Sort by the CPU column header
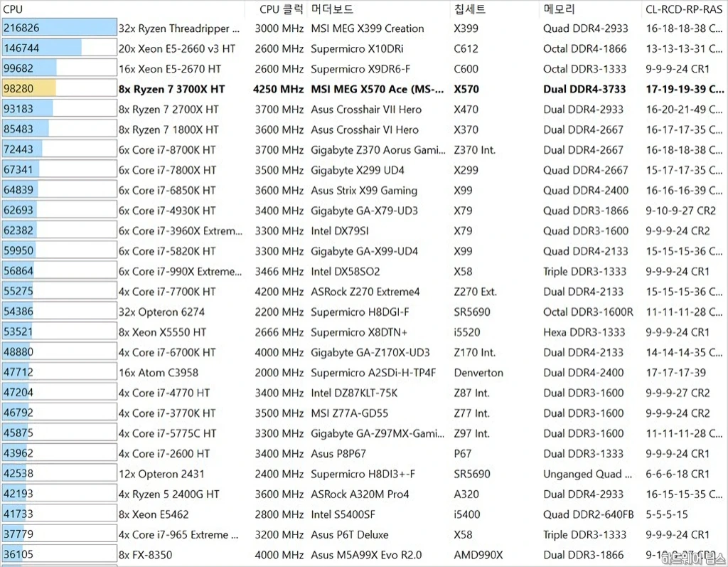The height and width of the screenshot is (567, 728). (x=13, y=9)
